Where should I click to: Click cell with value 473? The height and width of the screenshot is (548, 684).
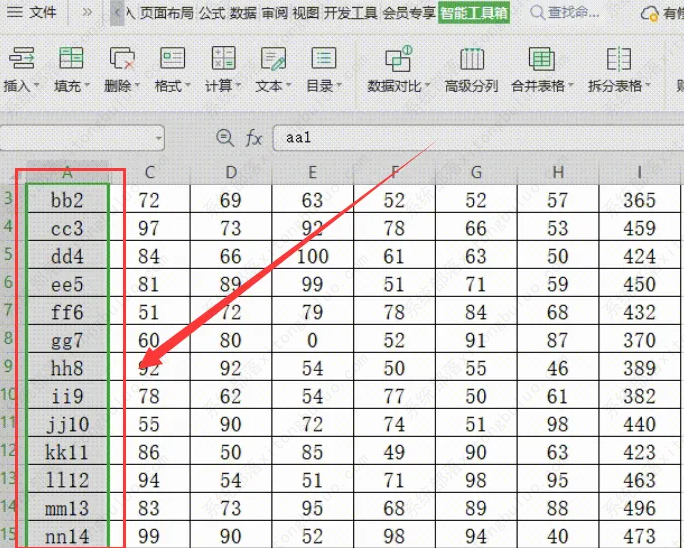639,536
